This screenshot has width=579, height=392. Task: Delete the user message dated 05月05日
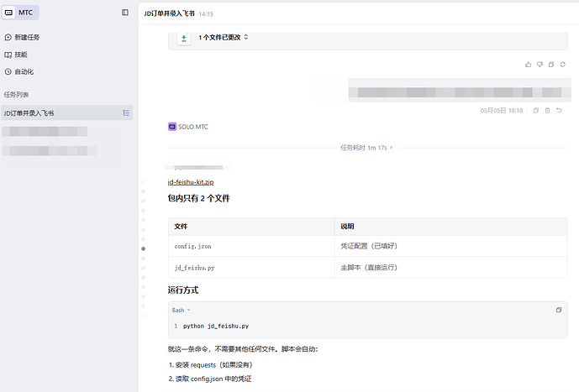pos(548,110)
